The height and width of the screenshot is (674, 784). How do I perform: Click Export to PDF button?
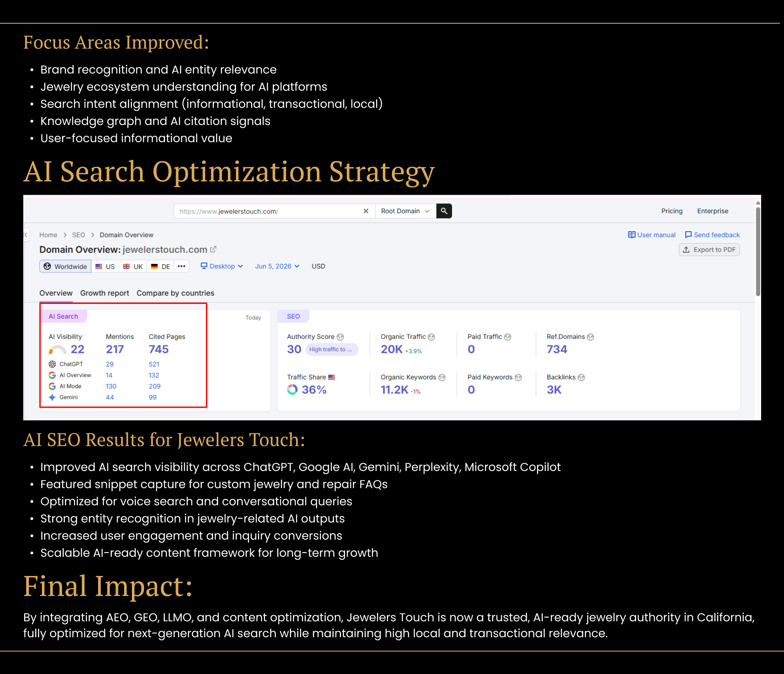point(709,250)
